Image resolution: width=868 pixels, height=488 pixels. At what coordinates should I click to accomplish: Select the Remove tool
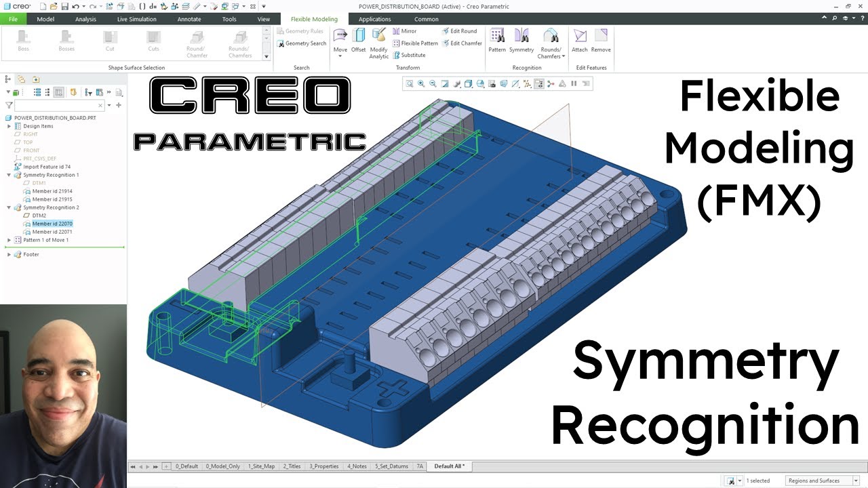pos(601,40)
